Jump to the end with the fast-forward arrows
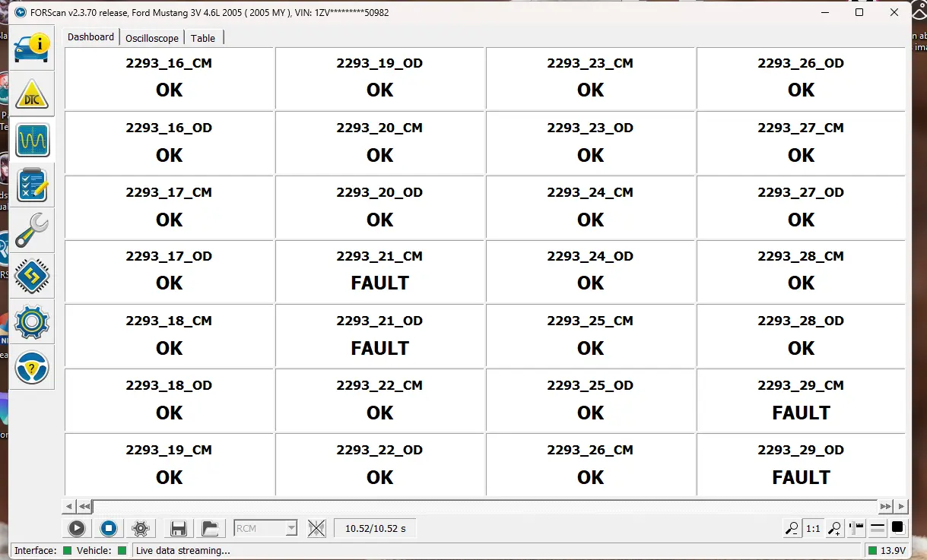Screen dimensions: 927x560 point(885,506)
